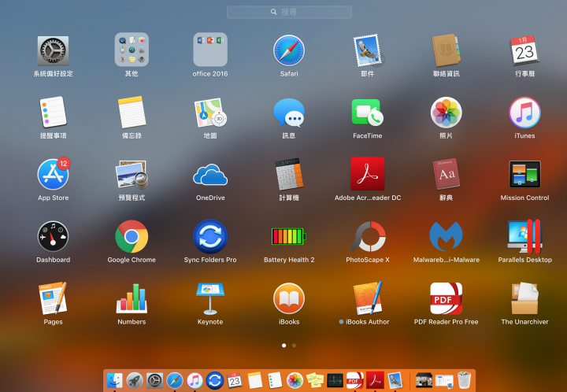Launch Safari from the Launchpad grid

[x=288, y=50]
